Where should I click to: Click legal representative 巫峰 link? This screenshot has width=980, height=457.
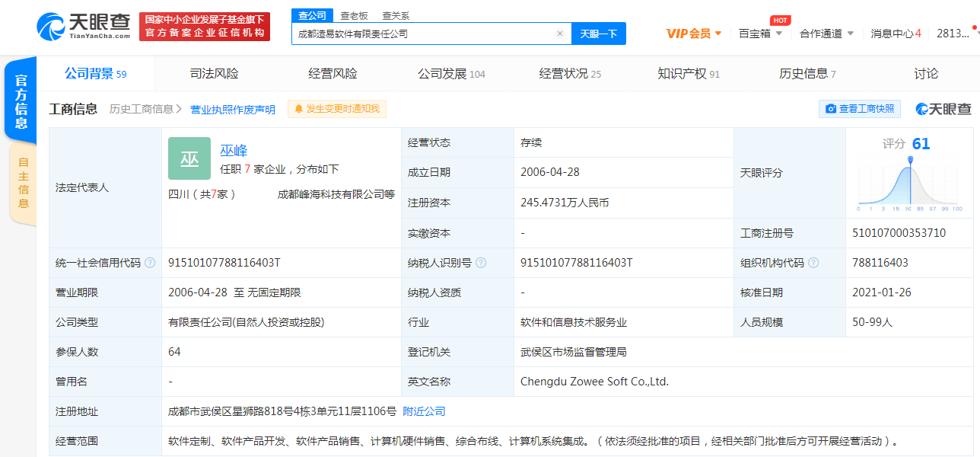coord(234,151)
